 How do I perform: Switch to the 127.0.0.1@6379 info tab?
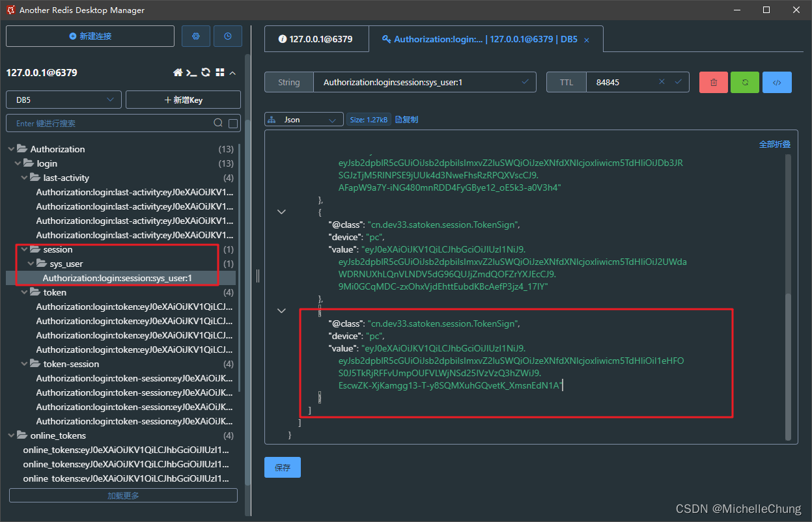click(x=316, y=39)
